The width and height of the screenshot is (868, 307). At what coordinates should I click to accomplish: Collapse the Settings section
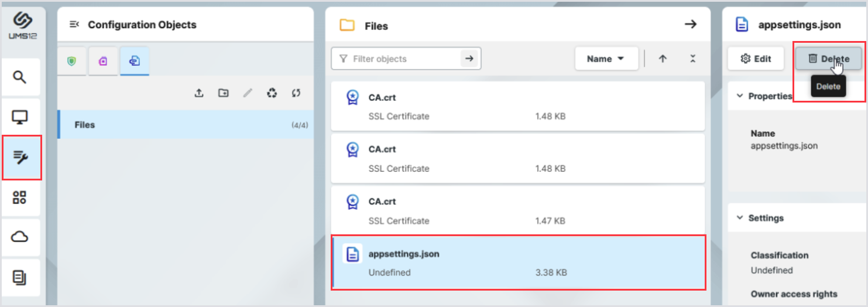point(739,218)
